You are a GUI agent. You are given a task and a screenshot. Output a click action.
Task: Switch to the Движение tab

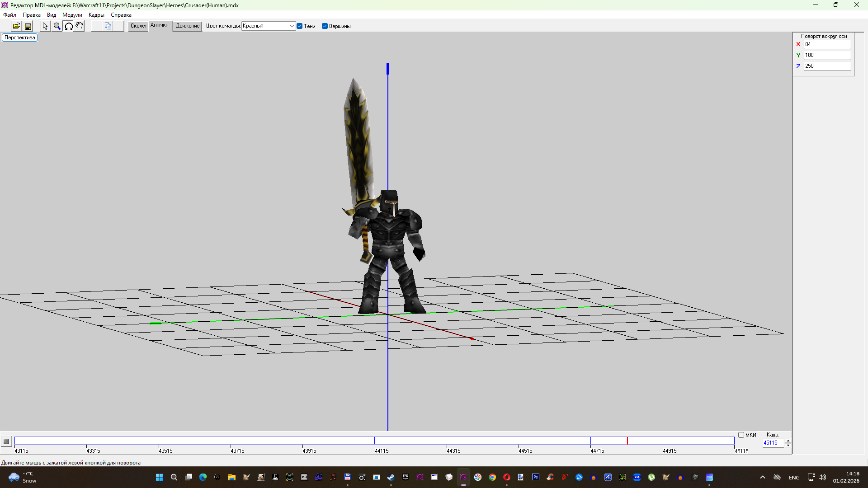point(188,26)
